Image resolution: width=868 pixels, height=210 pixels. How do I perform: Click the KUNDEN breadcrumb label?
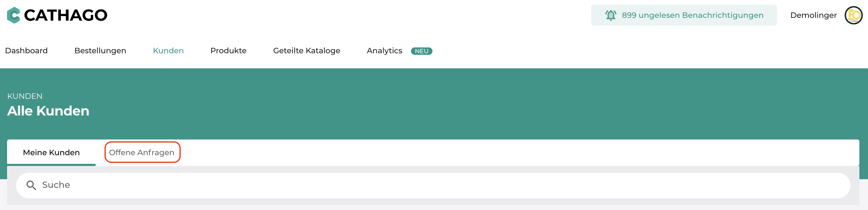(25, 96)
